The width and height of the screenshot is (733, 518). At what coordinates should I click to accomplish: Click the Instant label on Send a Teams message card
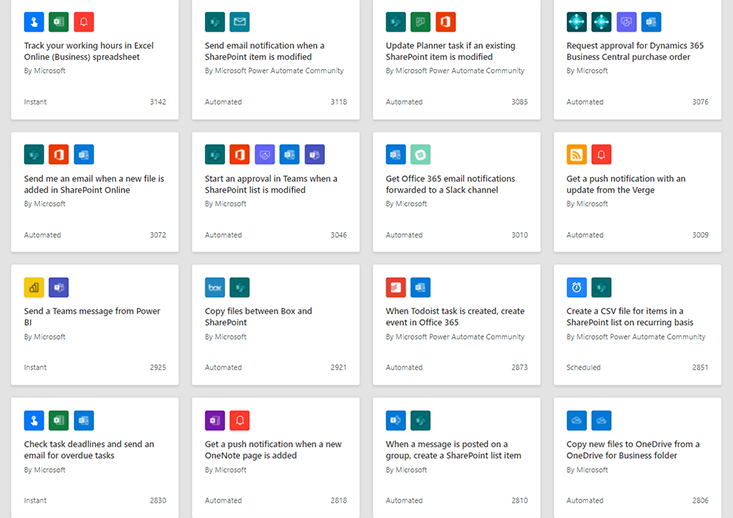click(x=36, y=367)
